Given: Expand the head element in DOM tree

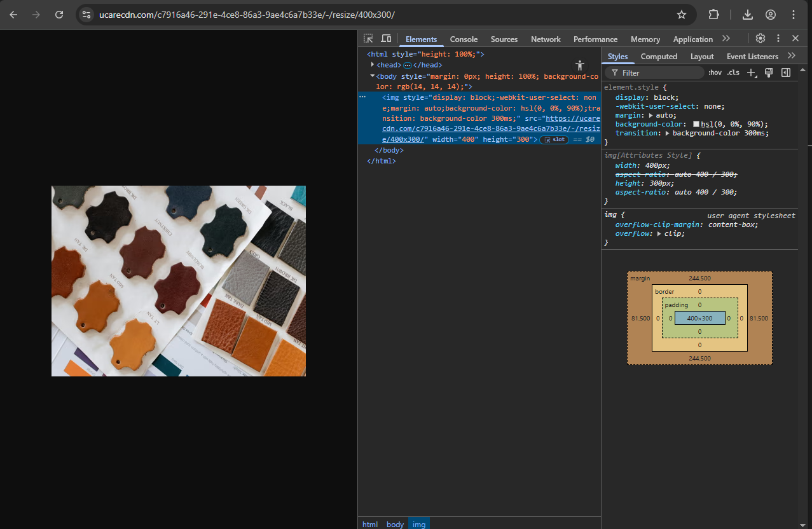Looking at the screenshot, I should 372,64.
